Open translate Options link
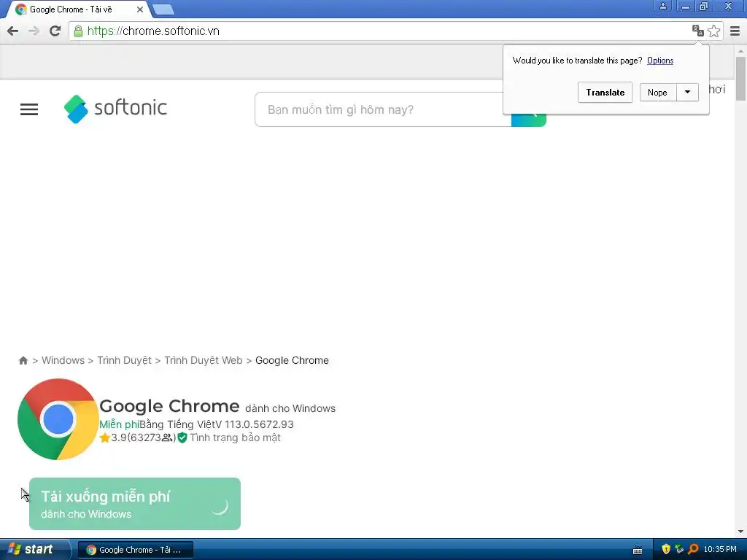The image size is (747, 560). (659, 61)
